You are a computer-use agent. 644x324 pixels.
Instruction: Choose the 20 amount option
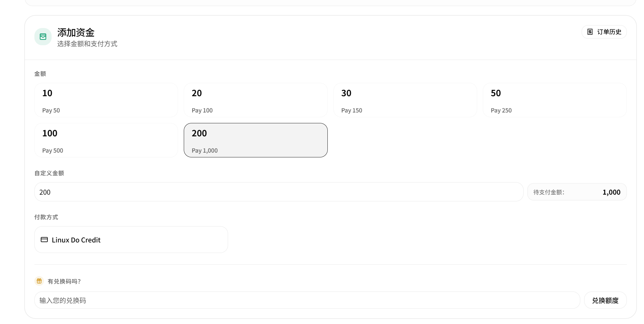256,100
